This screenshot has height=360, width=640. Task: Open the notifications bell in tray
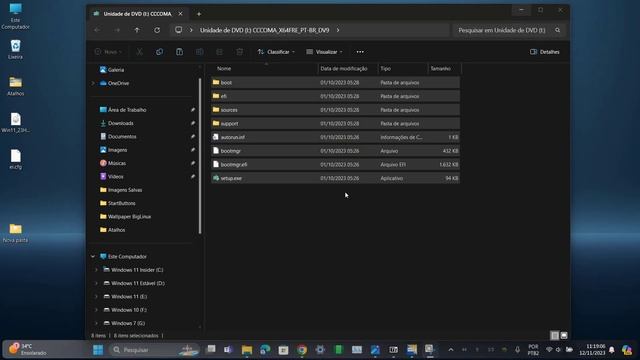point(611,350)
